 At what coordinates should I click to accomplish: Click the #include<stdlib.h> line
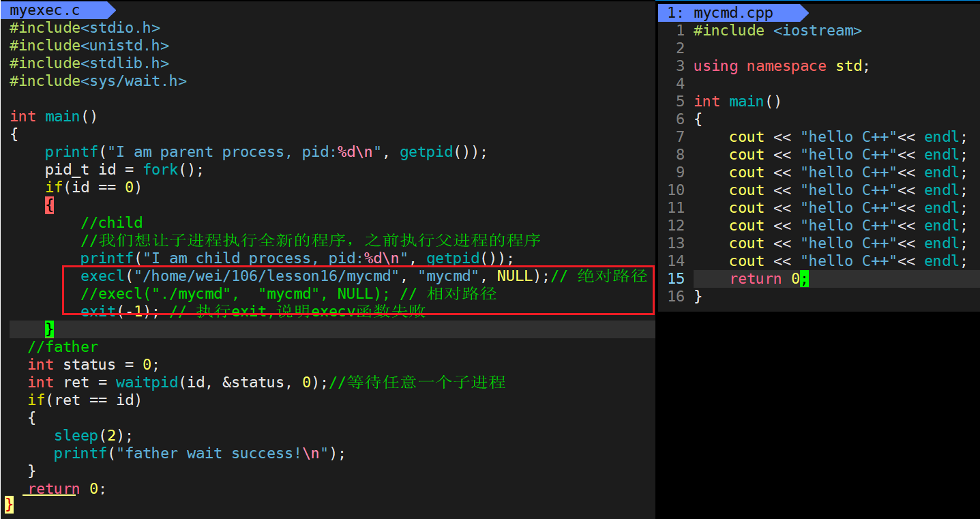click(x=89, y=63)
